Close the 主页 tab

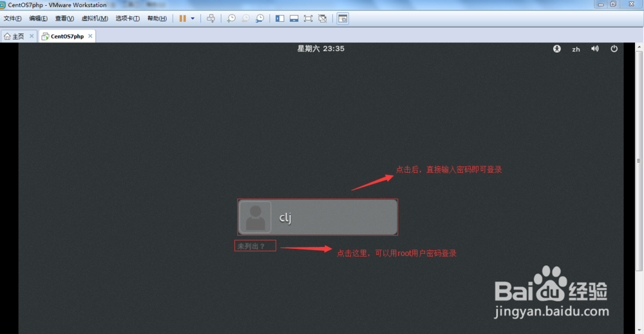coord(32,36)
